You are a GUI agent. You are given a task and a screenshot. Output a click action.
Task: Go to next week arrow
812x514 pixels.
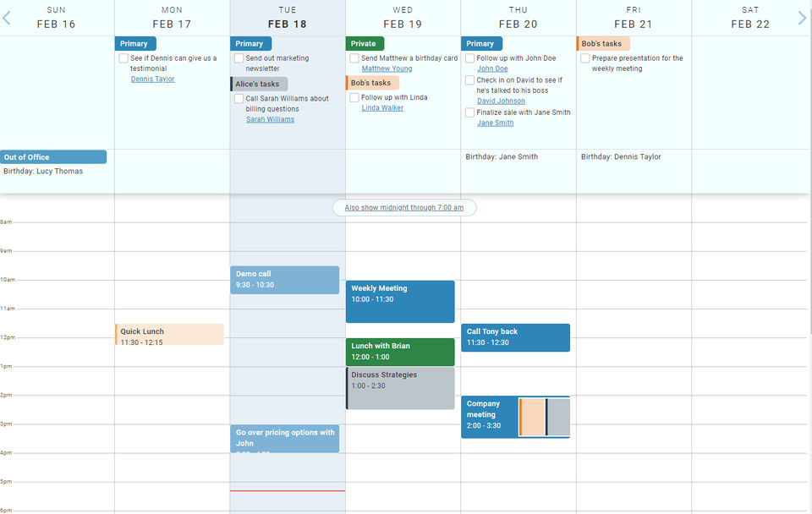coord(803,18)
